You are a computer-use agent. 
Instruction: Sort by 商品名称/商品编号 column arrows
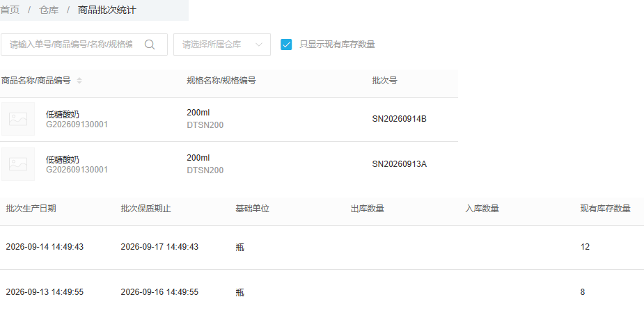(x=79, y=81)
